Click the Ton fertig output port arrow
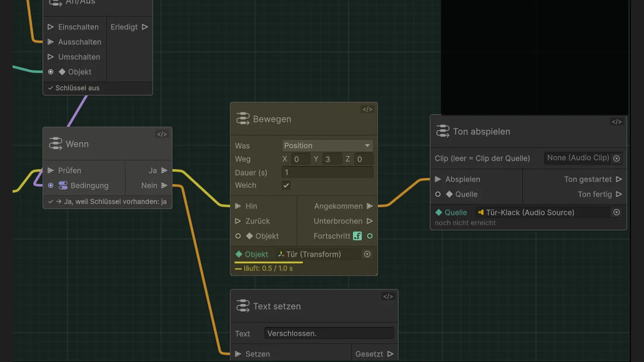Image resolution: width=644 pixels, height=362 pixels. (x=619, y=195)
